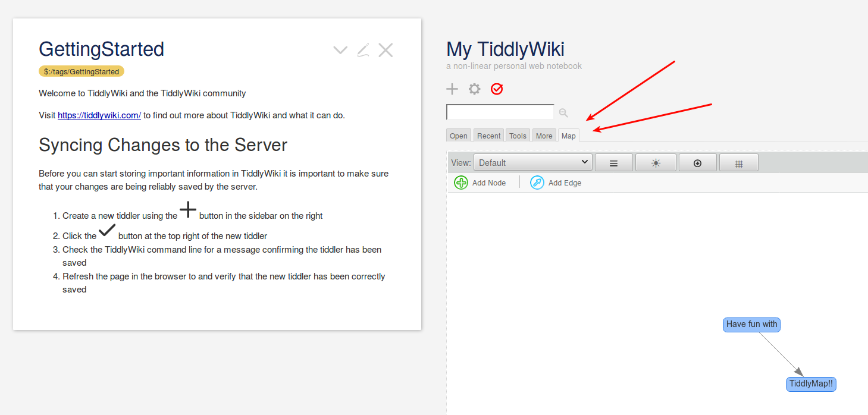Close the GettingStarted tiddler
Viewport: 868px width, 415px height.
tap(386, 50)
